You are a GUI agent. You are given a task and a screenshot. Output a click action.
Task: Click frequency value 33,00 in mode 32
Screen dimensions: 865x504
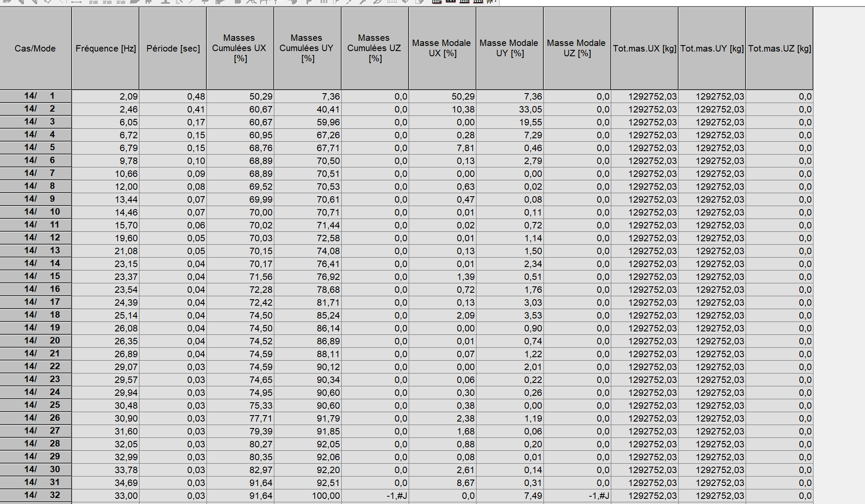point(106,496)
